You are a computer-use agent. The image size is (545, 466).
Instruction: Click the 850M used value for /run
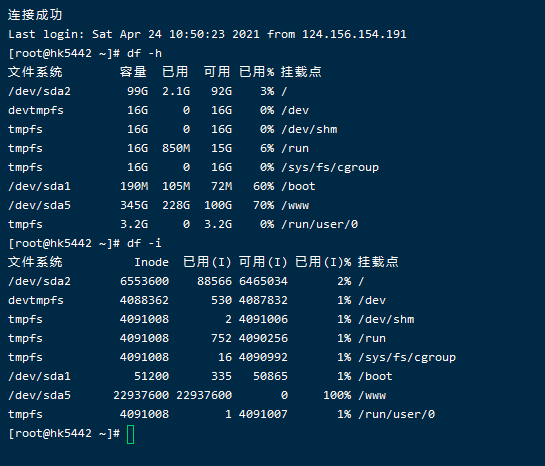176,148
